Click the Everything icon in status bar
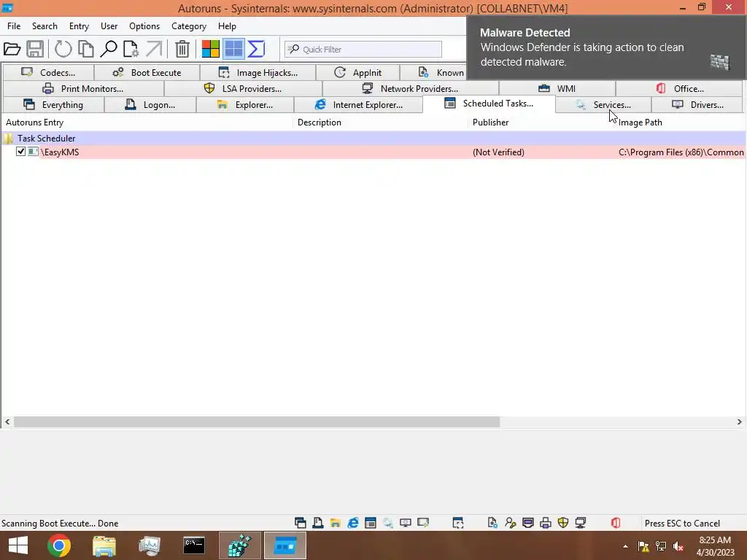Image resolution: width=747 pixels, height=560 pixels. coord(300,523)
